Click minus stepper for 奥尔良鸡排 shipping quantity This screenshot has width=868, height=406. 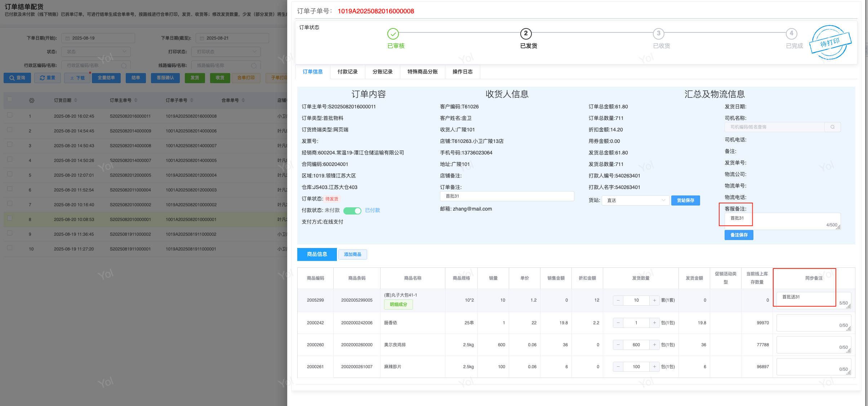tap(618, 345)
